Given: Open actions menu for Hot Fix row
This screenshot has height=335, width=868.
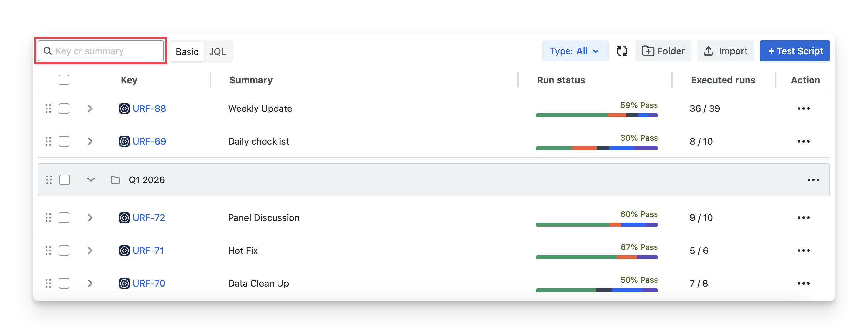Looking at the screenshot, I should point(803,251).
